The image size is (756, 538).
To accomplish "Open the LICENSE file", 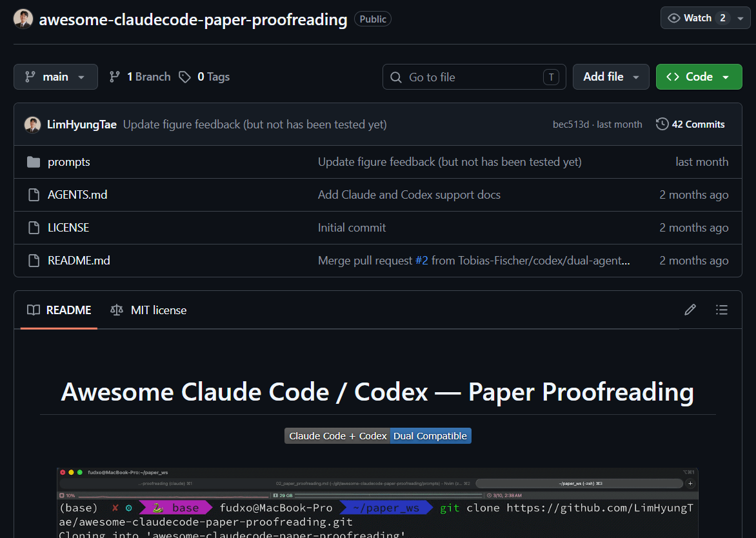I will pos(68,228).
